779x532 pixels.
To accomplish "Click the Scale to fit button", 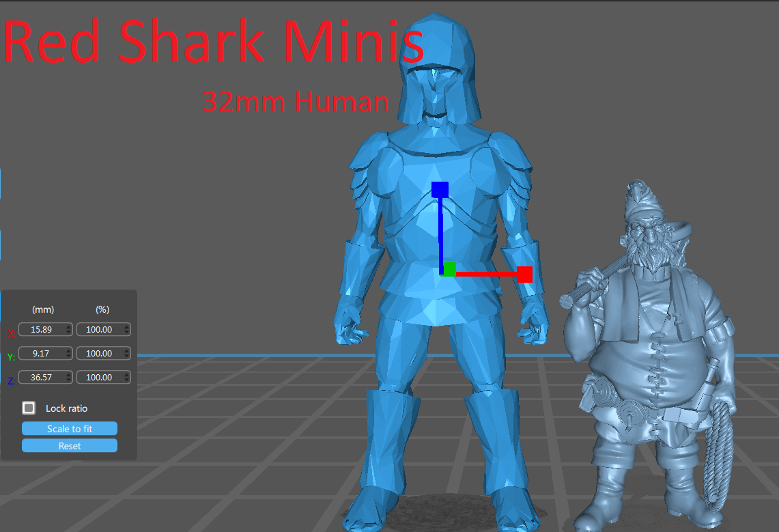I will click(x=70, y=429).
